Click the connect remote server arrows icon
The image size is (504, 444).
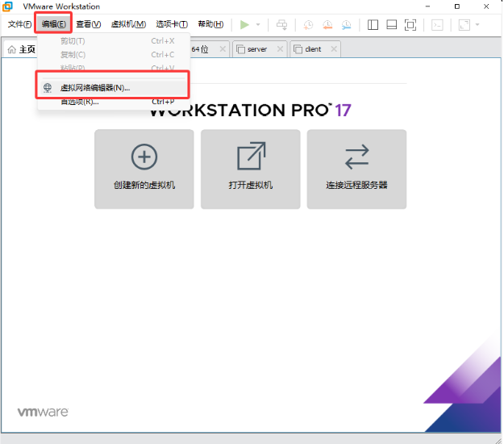point(356,157)
